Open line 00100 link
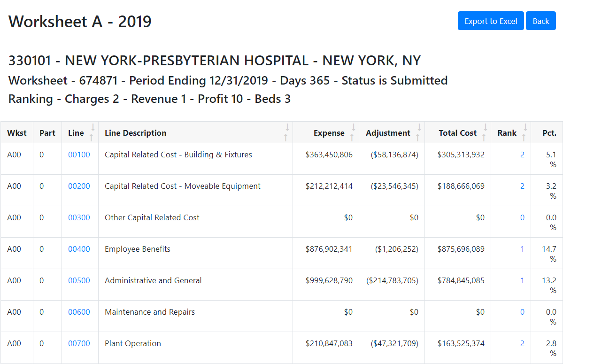Image resolution: width=594 pixels, height=364 pixels. [79, 155]
